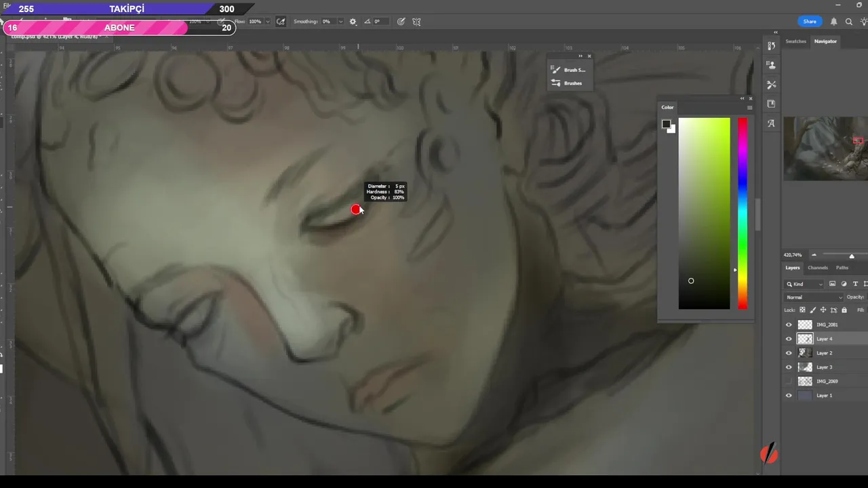Switch to the Channels tab
The image size is (868, 488).
pos(818,268)
